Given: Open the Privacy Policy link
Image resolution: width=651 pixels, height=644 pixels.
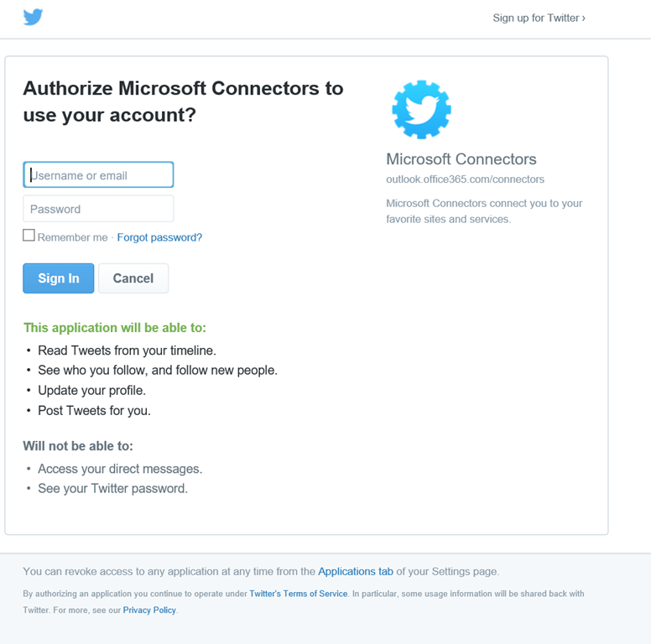Looking at the screenshot, I should click(x=149, y=610).
